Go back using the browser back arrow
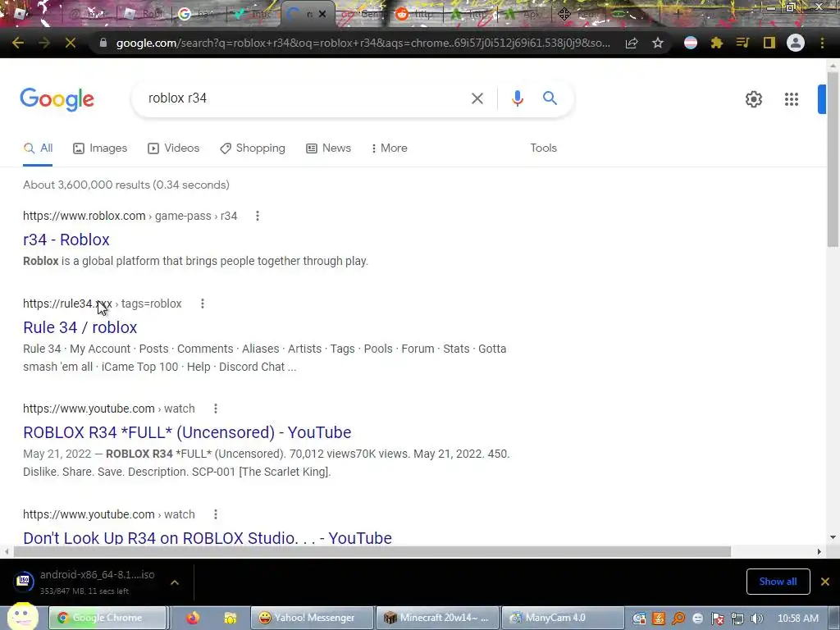This screenshot has height=630, width=840. coord(18,43)
